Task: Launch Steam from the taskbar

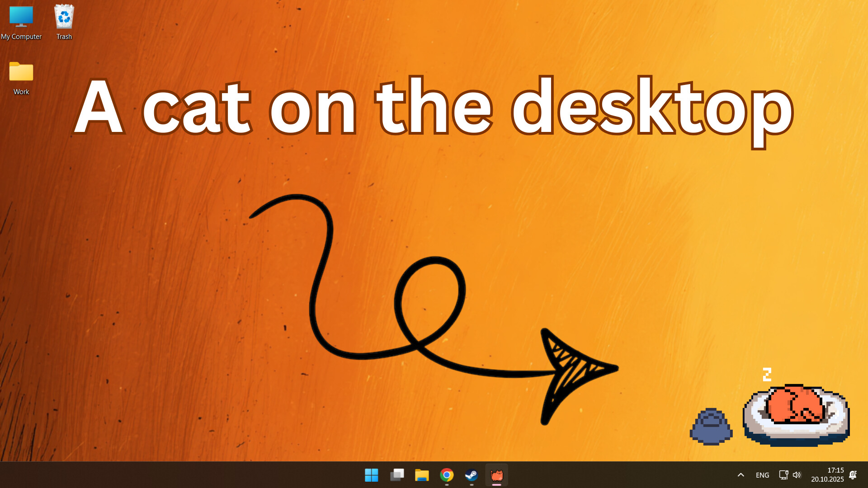Action: point(472,475)
